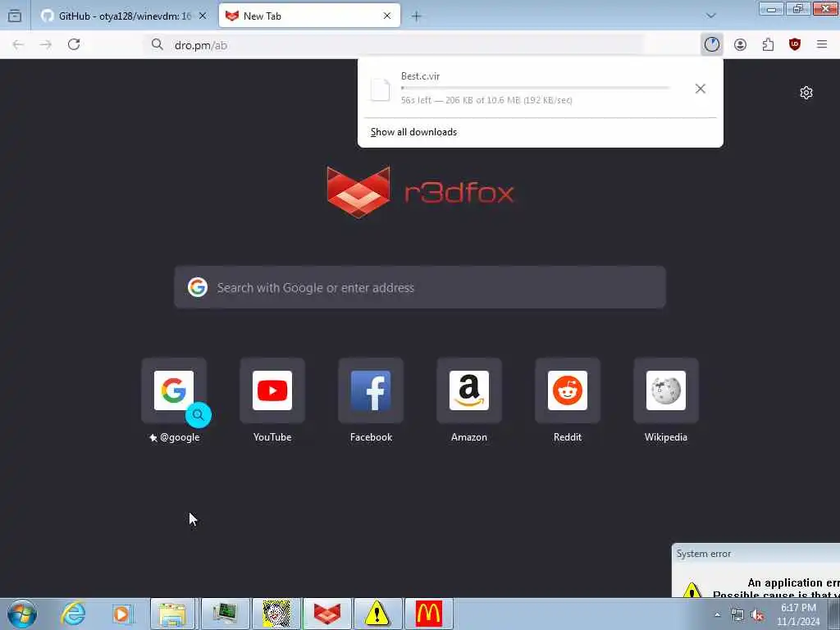Image resolution: width=840 pixels, height=630 pixels.
Task: Show hidden system tray icons
Action: click(717, 614)
